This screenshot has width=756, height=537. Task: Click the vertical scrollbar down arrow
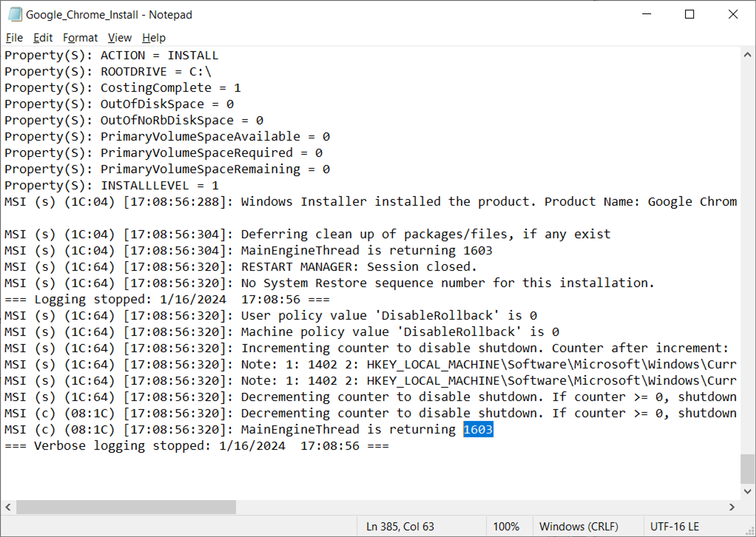point(747,492)
